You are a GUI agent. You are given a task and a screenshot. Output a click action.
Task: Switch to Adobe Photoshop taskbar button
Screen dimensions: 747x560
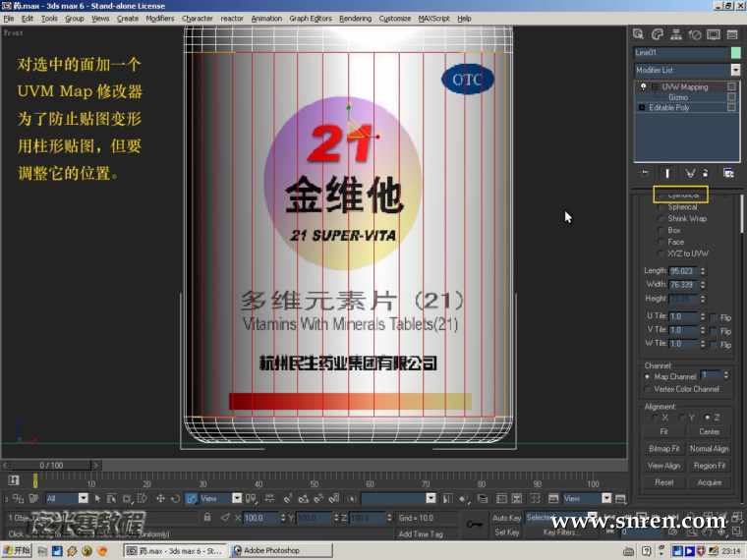click(x=281, y=551)
